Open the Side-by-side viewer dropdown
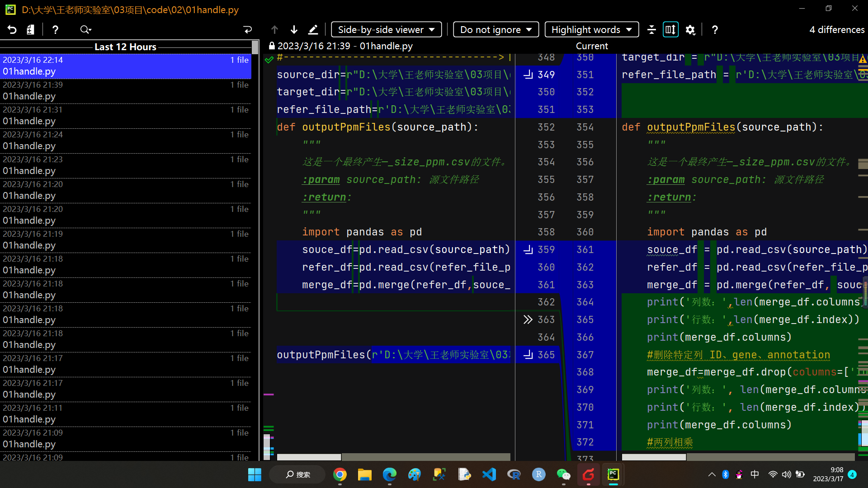Viewport: 868px width, 488px height. coord(387,30)
